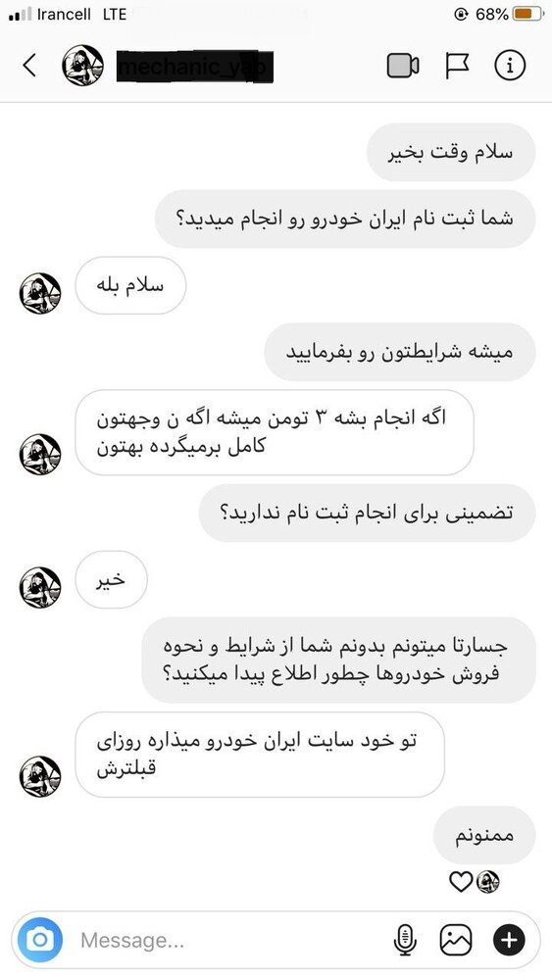Open conversation info icon

point(510,65)
